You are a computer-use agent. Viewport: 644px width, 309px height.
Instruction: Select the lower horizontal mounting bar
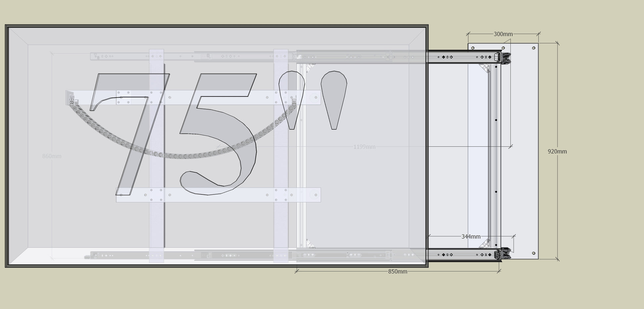pos(218,195)
